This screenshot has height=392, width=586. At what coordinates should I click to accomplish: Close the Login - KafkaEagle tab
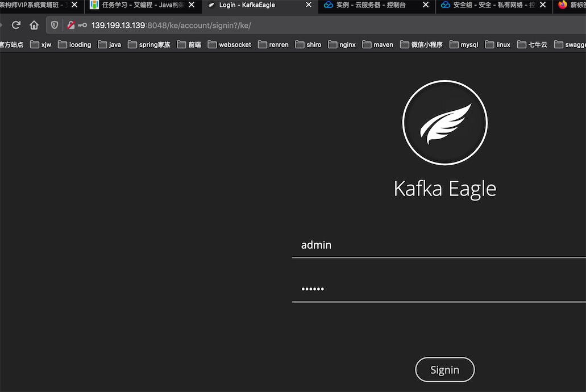pos(308,5)
